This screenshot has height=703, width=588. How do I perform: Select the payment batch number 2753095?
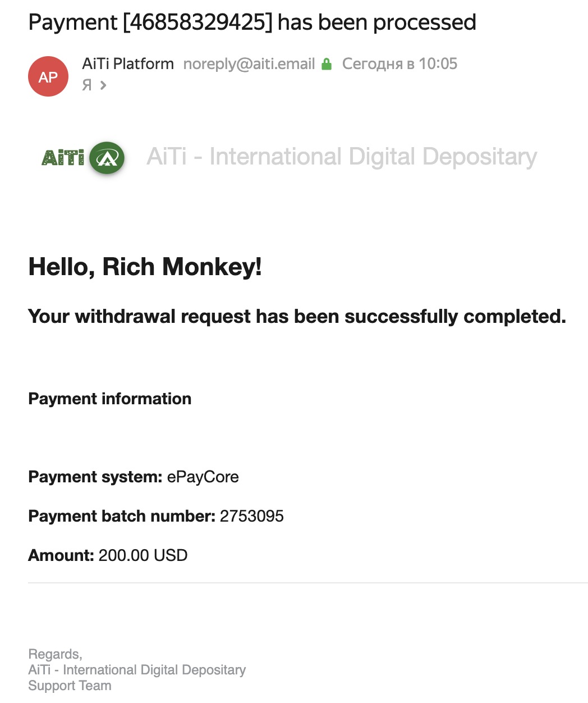pyautogui.click(x=251, y=516)
